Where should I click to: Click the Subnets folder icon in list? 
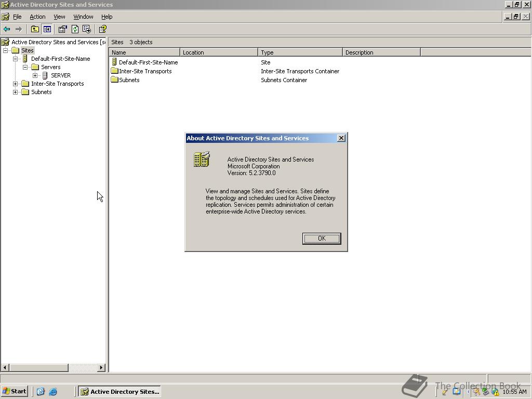pyautogui.click(x=114, y=79)
